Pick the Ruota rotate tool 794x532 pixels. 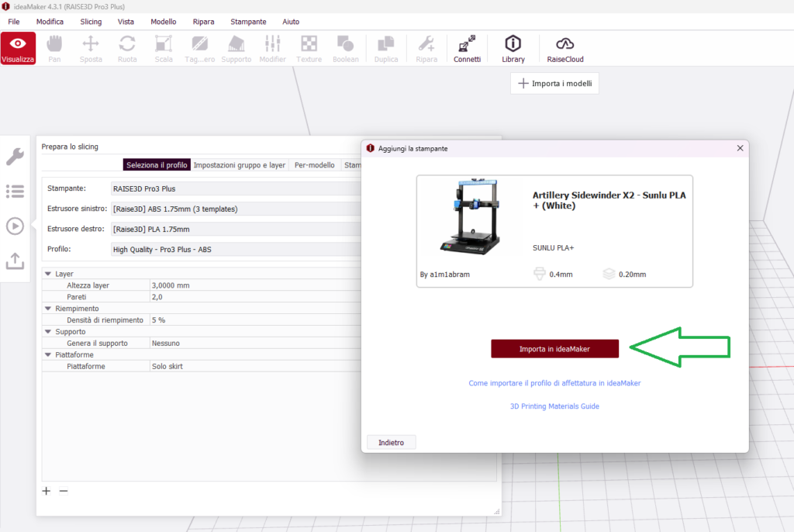point(127,48)
